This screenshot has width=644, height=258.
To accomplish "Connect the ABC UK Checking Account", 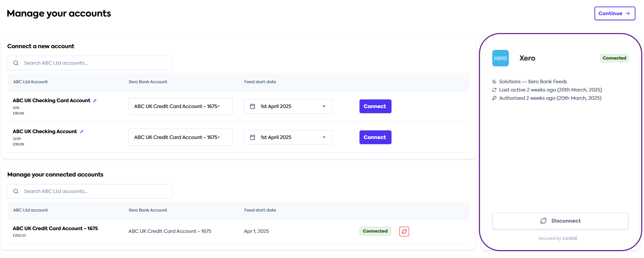I will coord(375,138).
